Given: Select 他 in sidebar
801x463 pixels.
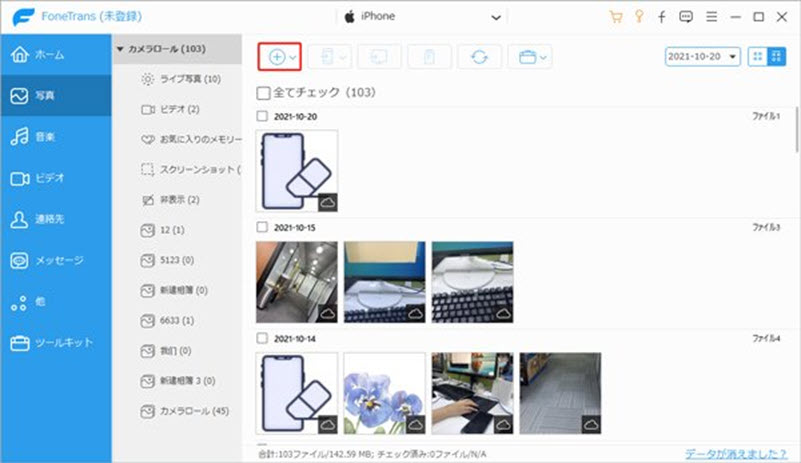Looking at the screenshot, I should pos(56,302).
